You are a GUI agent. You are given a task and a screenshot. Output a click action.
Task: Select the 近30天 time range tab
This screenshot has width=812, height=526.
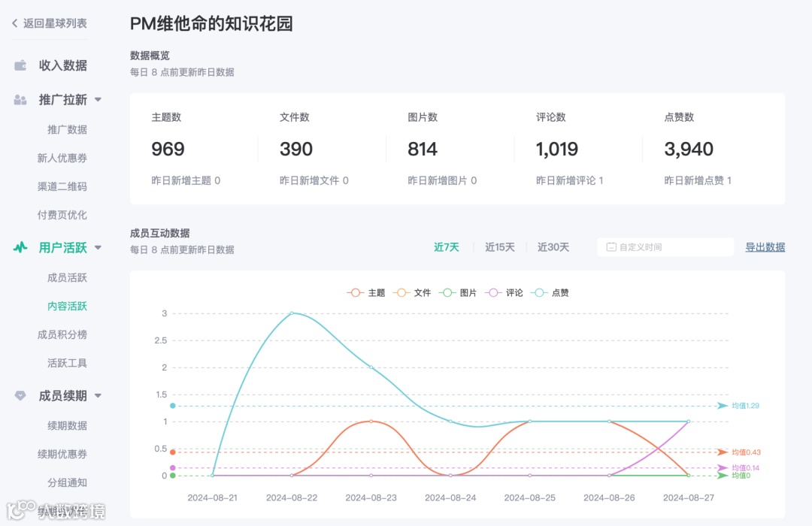click(x=553, y=246)
